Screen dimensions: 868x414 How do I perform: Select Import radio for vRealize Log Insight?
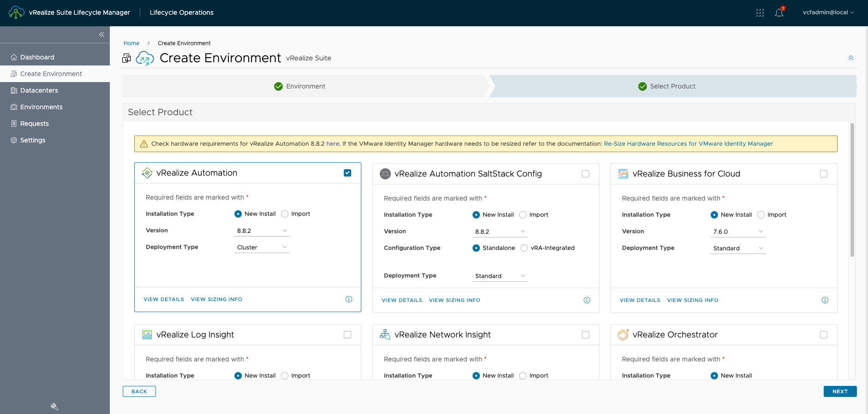point(285,376)
